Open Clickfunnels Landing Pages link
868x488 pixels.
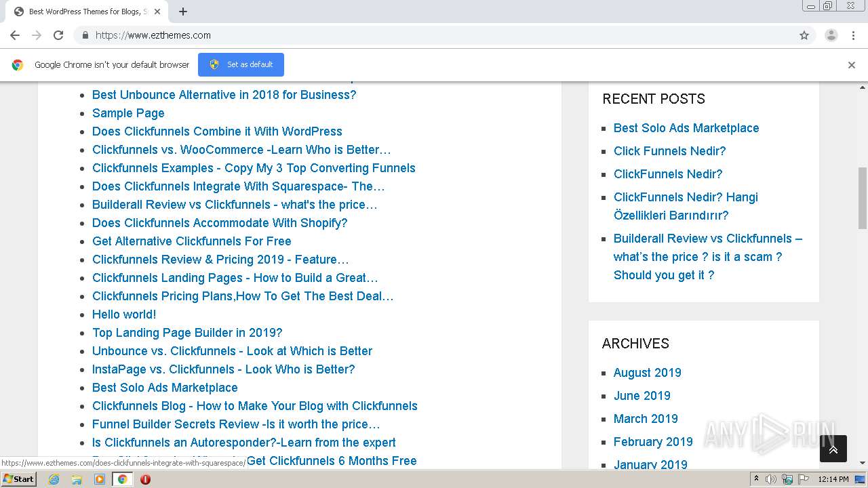pyautogui.click(x=235, y=278)
